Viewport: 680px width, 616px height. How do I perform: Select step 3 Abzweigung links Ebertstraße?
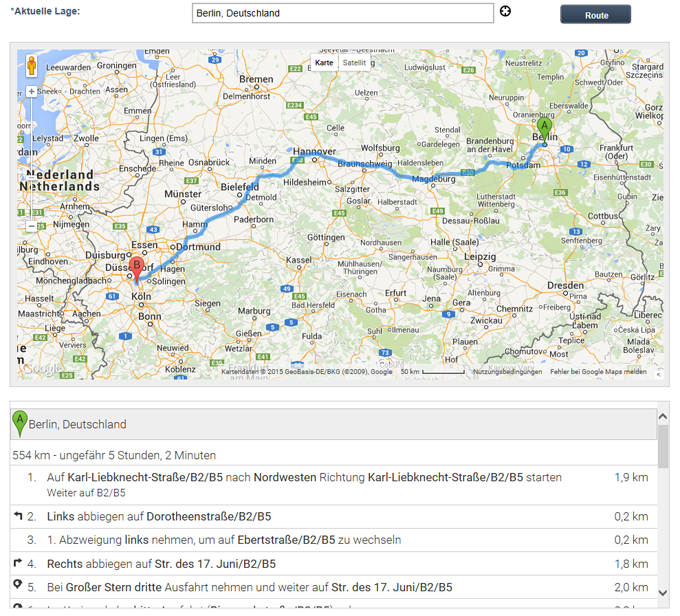333,540
